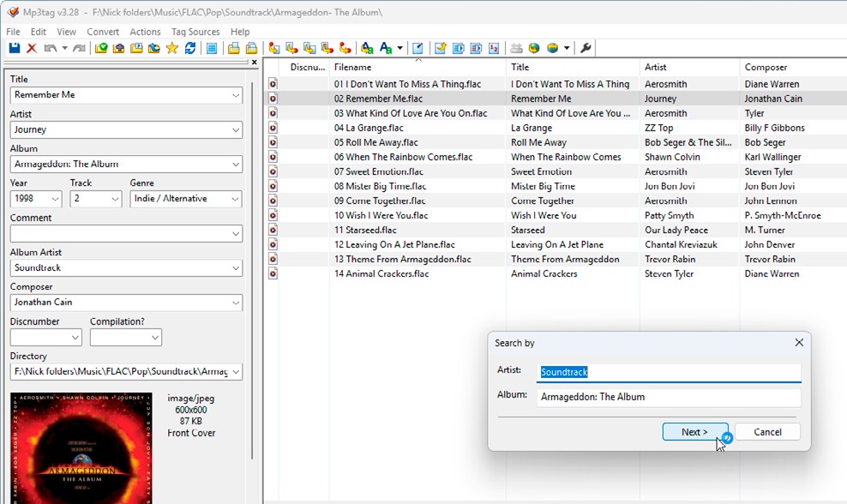
Task: Click the greyed-out icon left of the globes
Action: click(516, 48)
